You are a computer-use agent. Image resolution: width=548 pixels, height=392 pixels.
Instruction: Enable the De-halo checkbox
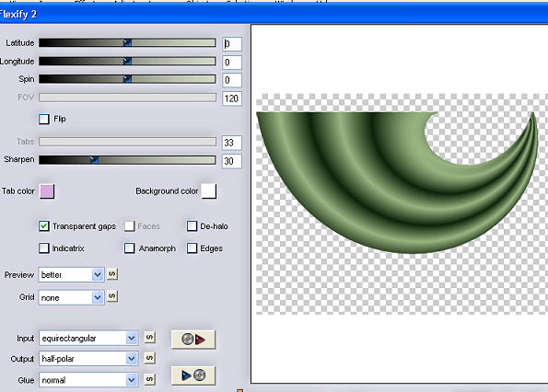pos(192,226)
